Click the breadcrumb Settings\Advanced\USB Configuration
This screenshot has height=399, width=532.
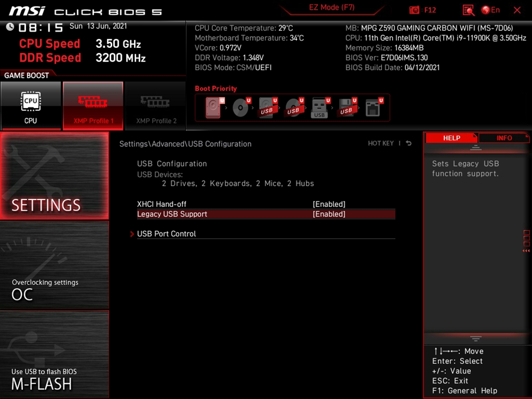point(185,144)
